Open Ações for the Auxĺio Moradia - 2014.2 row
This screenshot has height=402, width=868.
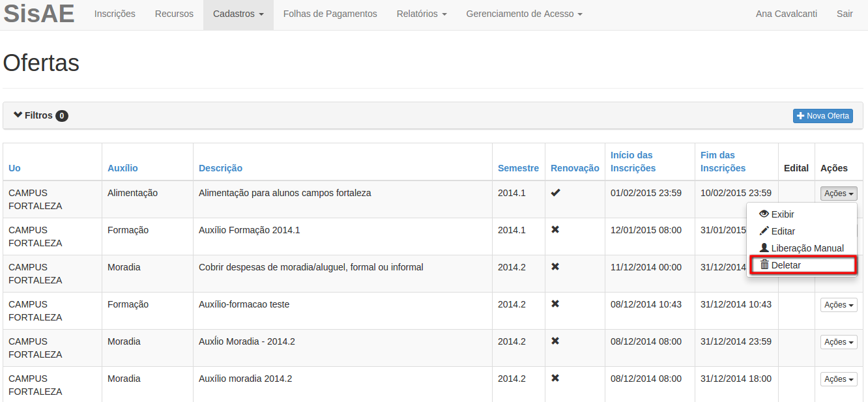click(x=839, y=342)
